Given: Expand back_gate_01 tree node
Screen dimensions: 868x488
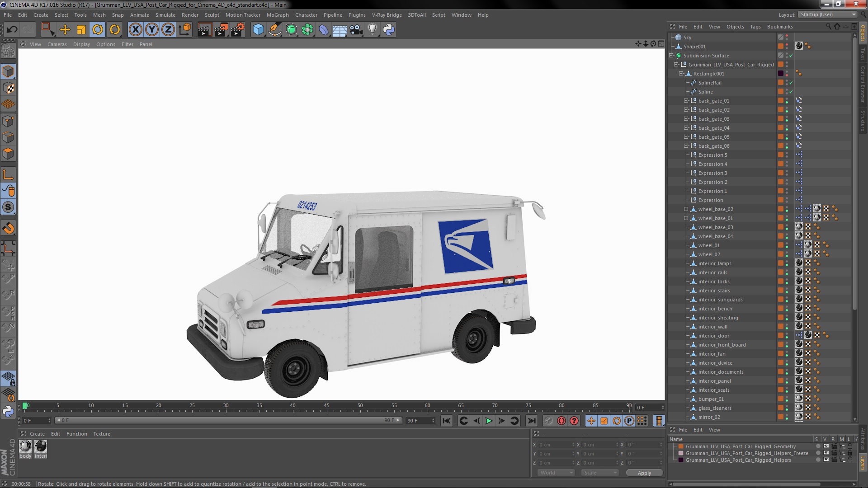Looking at the screenshot, I should [x=686, y=101].
